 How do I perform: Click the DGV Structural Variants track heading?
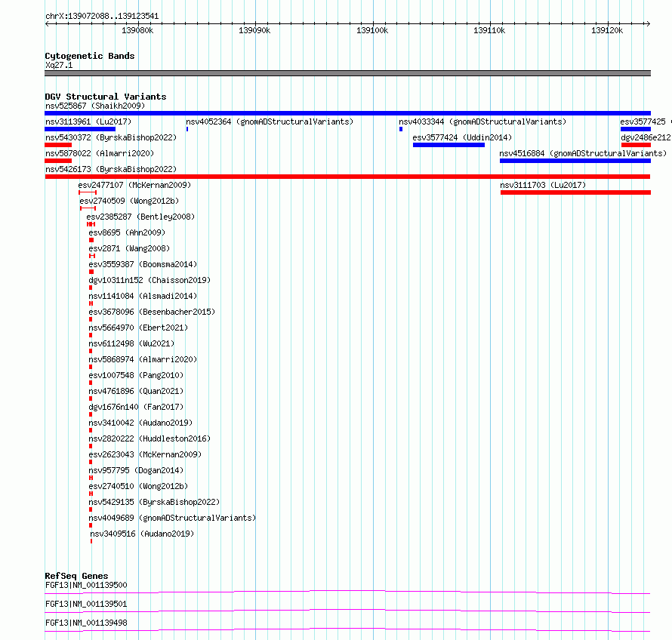[106, 97]
